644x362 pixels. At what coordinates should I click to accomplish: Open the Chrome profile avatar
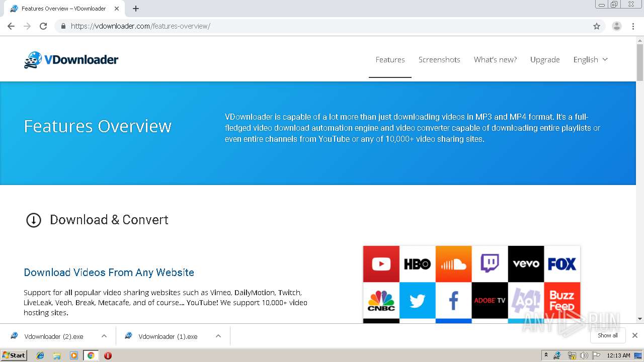click(617, 26)
